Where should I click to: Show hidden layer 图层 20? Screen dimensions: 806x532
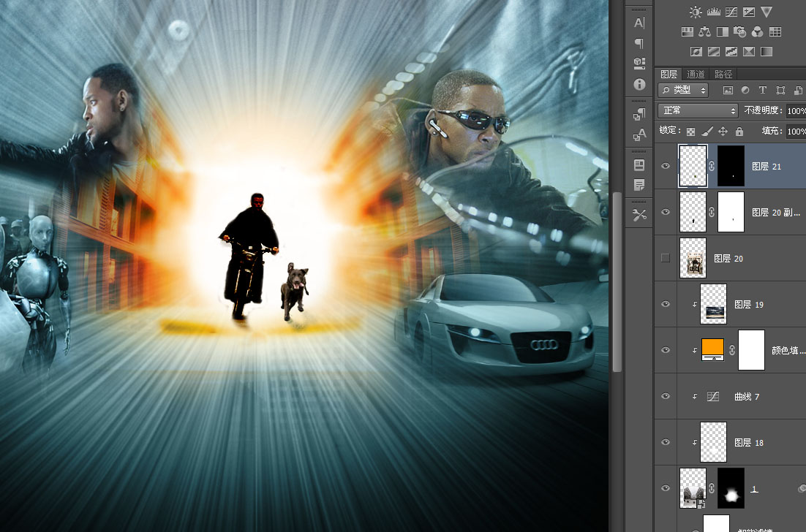[666, 258]
